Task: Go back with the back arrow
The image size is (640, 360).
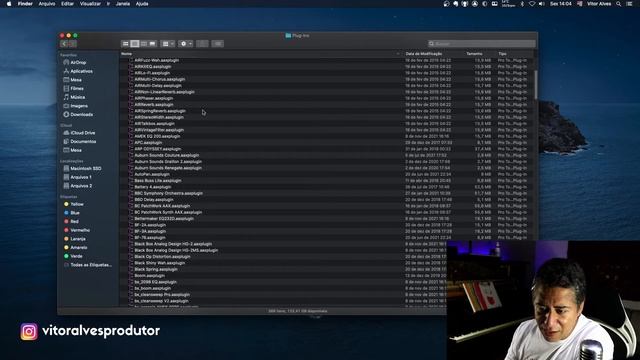Action: (64, 44)
